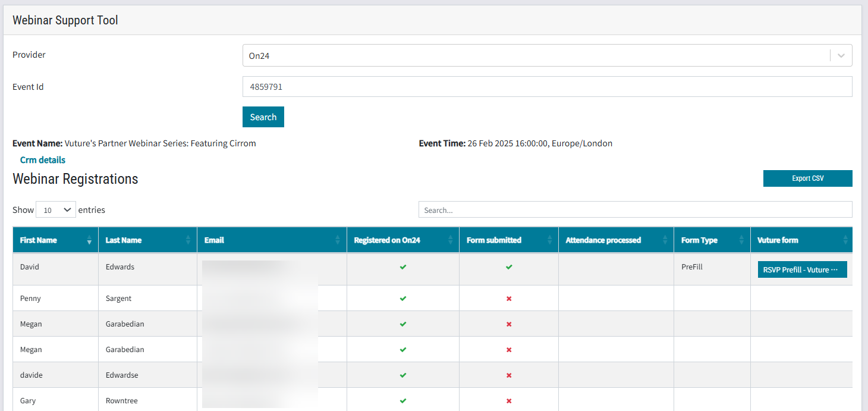Export registrations with Export CSV button
Viewport: 868px width, 411px height.
pyautogui.click(x=807, y=178)
